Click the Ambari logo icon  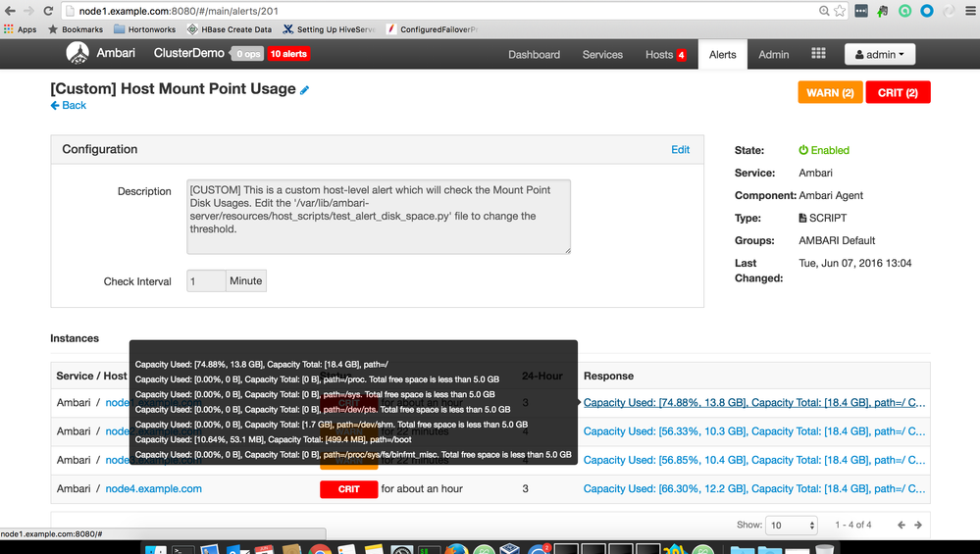click(77, 53)
